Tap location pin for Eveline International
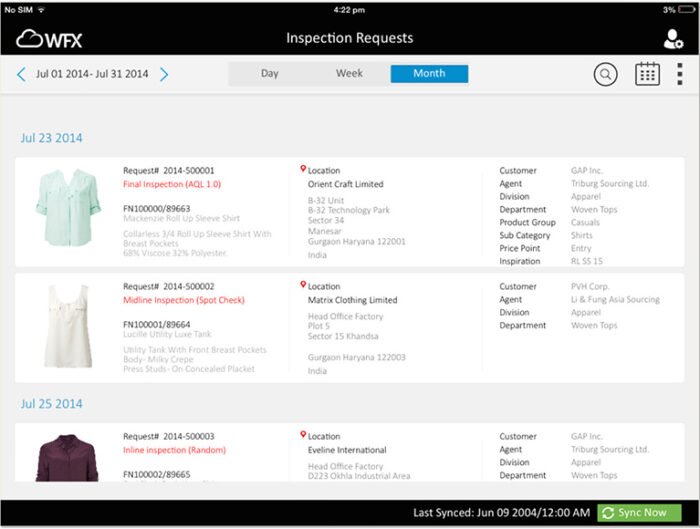 tap(303, 434)
